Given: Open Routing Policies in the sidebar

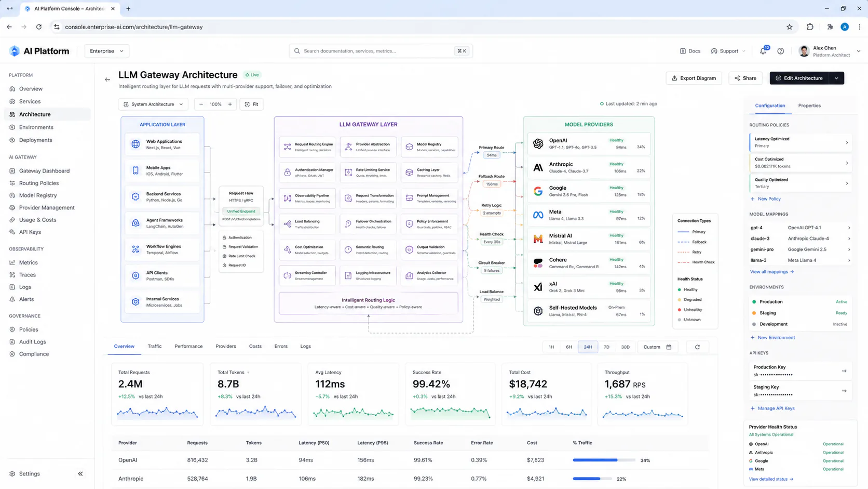Looking at the screenshot, I should tap(39, 183).
